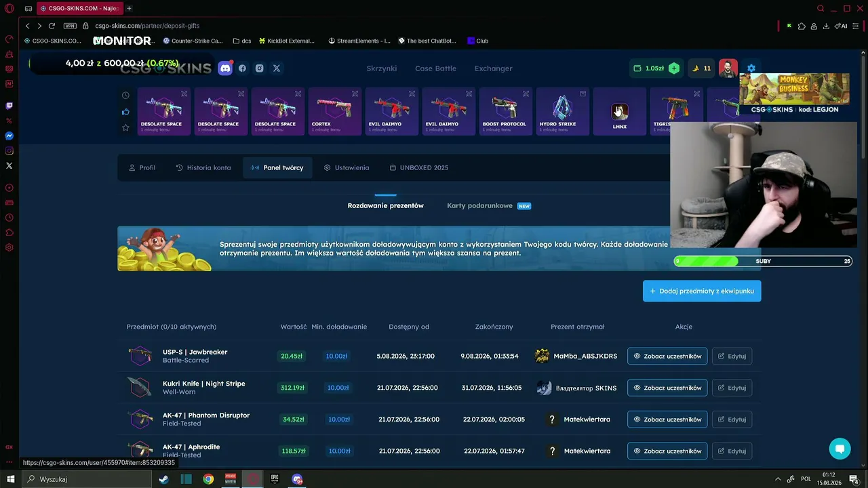868x488 pixels.
Task: Open Exchanger in the top navigation
Action: [494, 68]
